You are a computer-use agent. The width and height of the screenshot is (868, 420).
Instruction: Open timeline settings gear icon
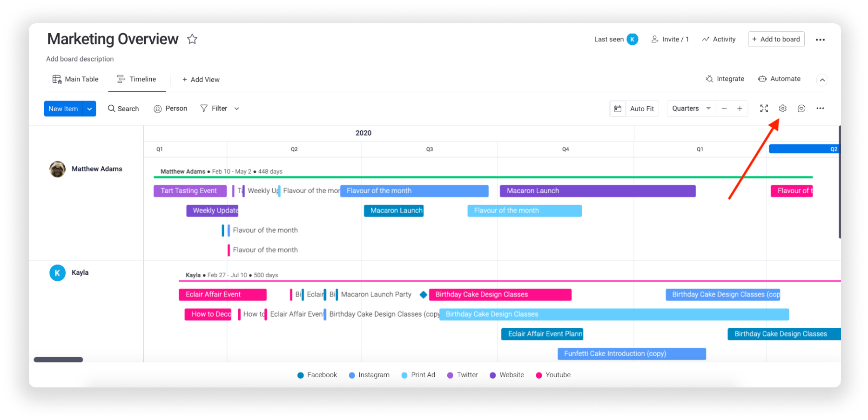pyautogui.click(x=782, y=108)
